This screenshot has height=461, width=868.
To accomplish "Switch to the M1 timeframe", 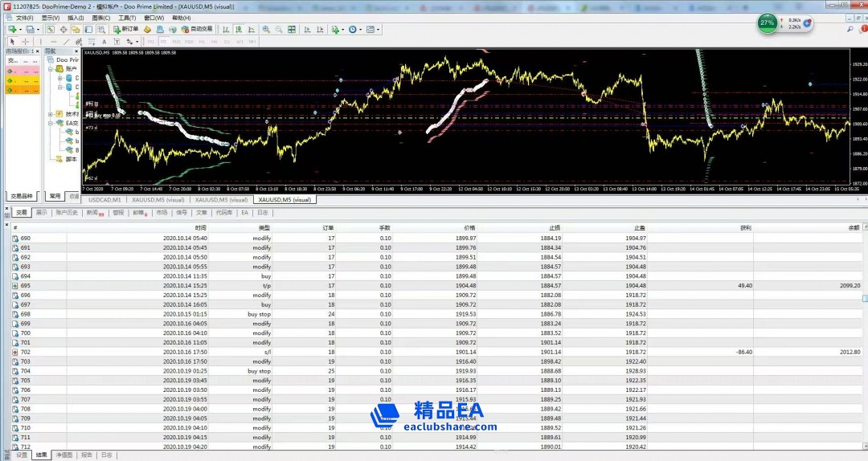I will (150, 41).
